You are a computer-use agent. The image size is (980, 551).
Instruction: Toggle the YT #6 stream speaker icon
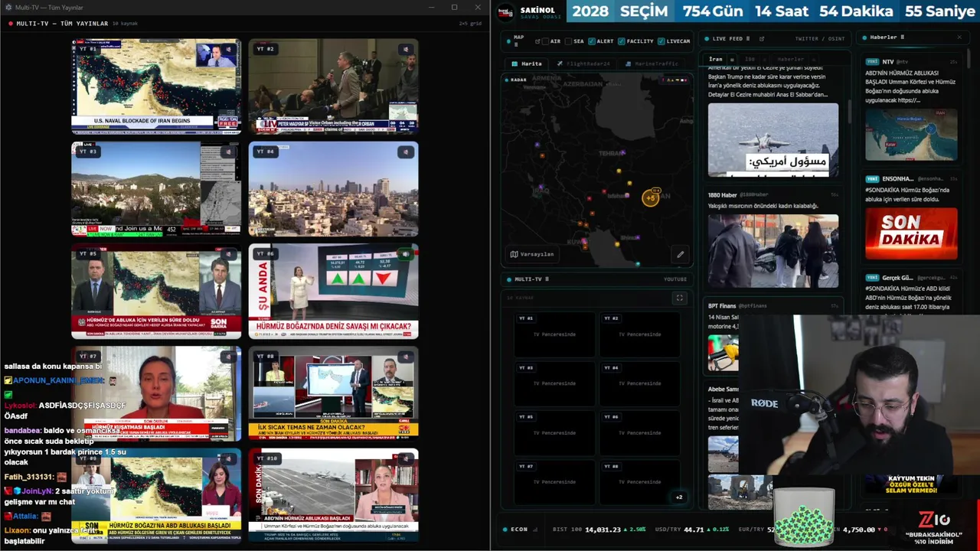[x=406, y=254]
